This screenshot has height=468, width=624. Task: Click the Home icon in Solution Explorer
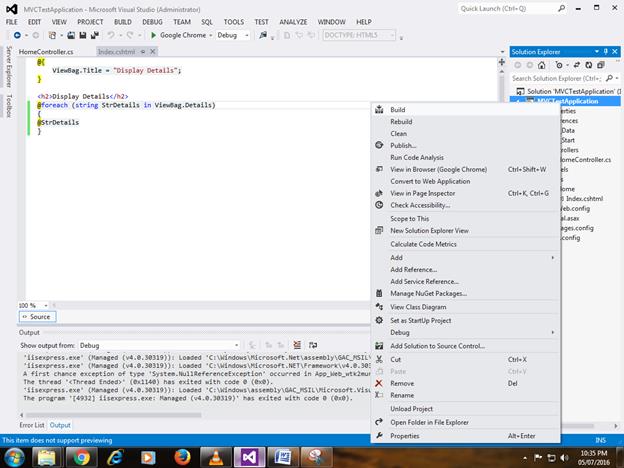(539, 64)
